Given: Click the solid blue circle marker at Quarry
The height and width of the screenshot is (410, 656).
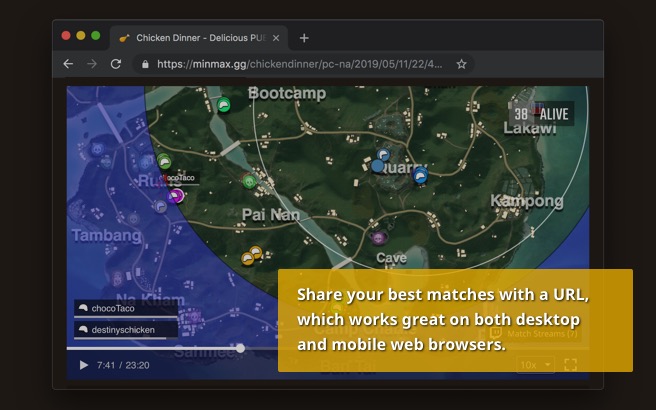Looking at the screenshot, I should pos(377,166).
